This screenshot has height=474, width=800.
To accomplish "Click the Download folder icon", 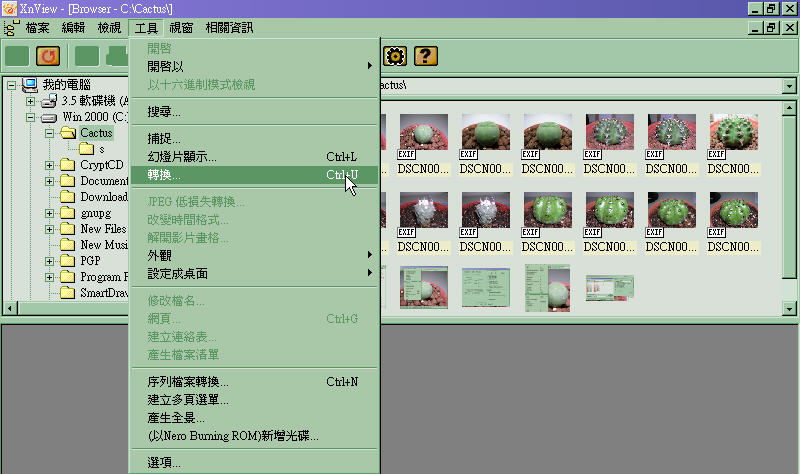I will [67, 197].
